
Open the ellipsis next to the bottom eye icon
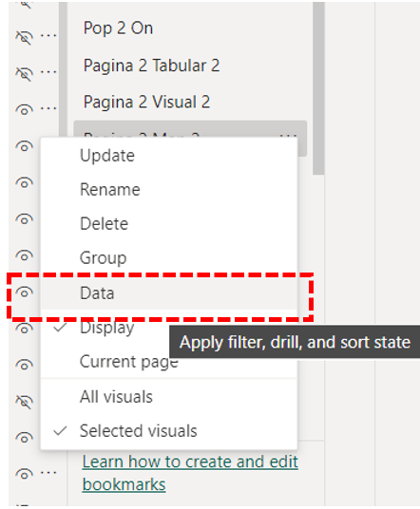48,472
